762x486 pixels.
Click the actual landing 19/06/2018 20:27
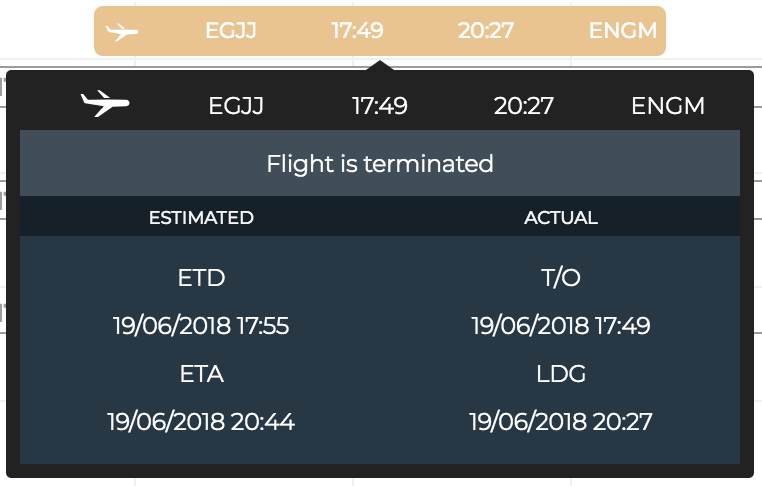pyautogui.click(x=561, y=422)
